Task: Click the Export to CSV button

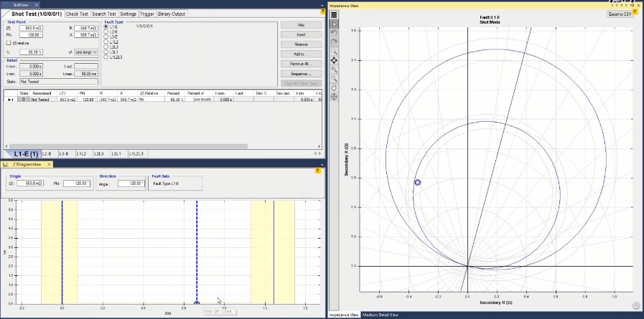Action: pos(620,14)
